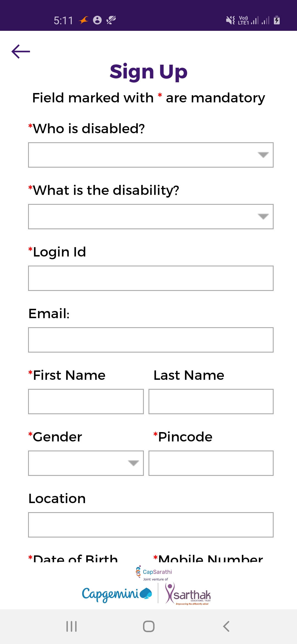Viewport: 297px width, 644px height.
Task: Click into the First Name field
Action: click(x=86, y=402)
